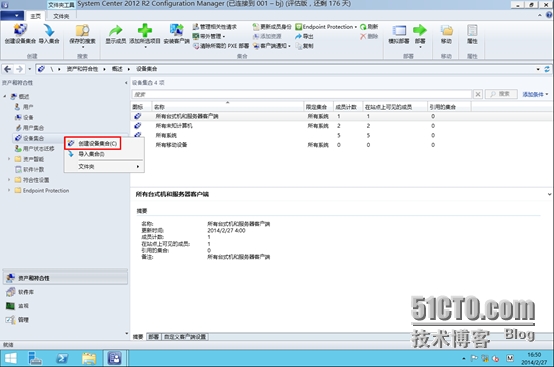The height and width of the screenshot is (367, 554).
Task: Switch to the 自定义客户端设置 details tab
Action: click(185, 337)
